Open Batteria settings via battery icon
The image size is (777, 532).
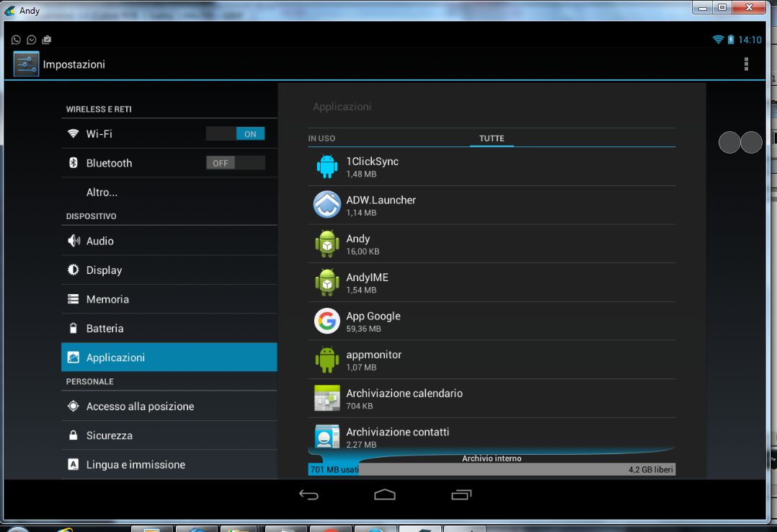73,328
